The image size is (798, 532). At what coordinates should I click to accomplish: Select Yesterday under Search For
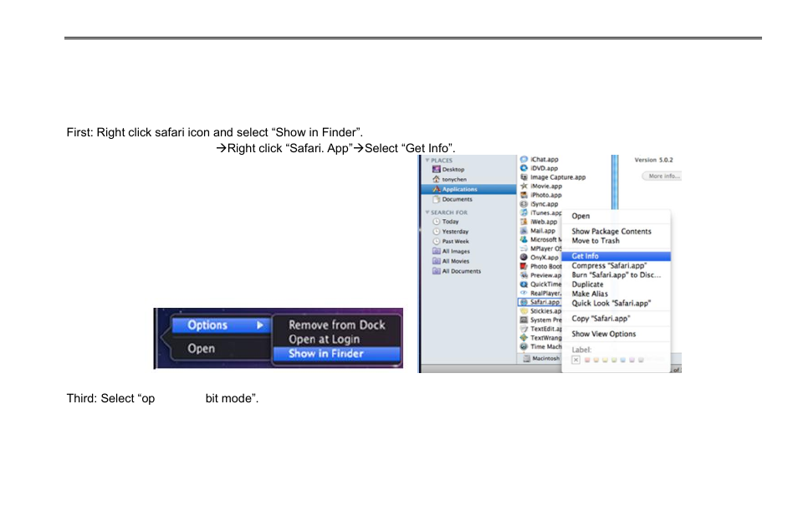click(x=456, y=232)
